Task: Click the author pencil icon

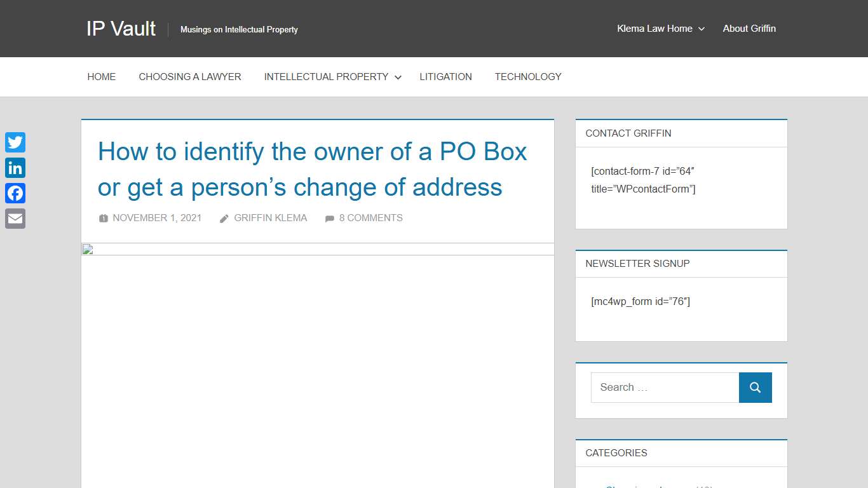Action: pos(224,218)
